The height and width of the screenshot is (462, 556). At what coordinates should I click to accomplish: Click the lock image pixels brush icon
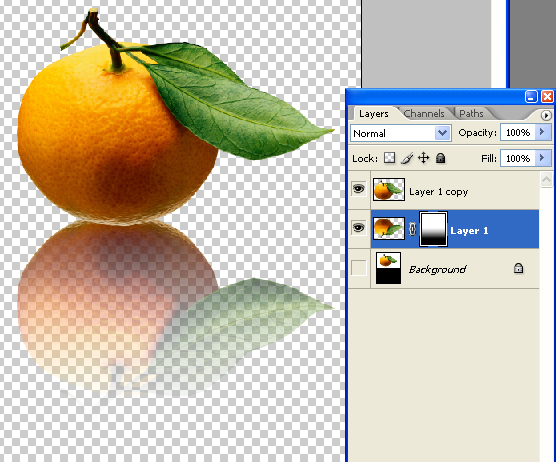coord(407,158)
